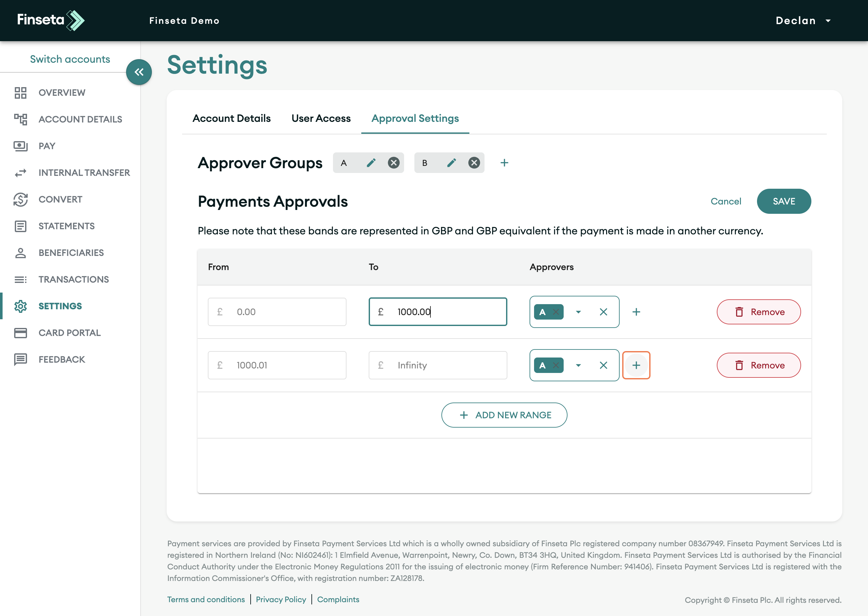The image size is (868, 616).
Task: Clear all approvers in second range row
Action: (603, 365)
